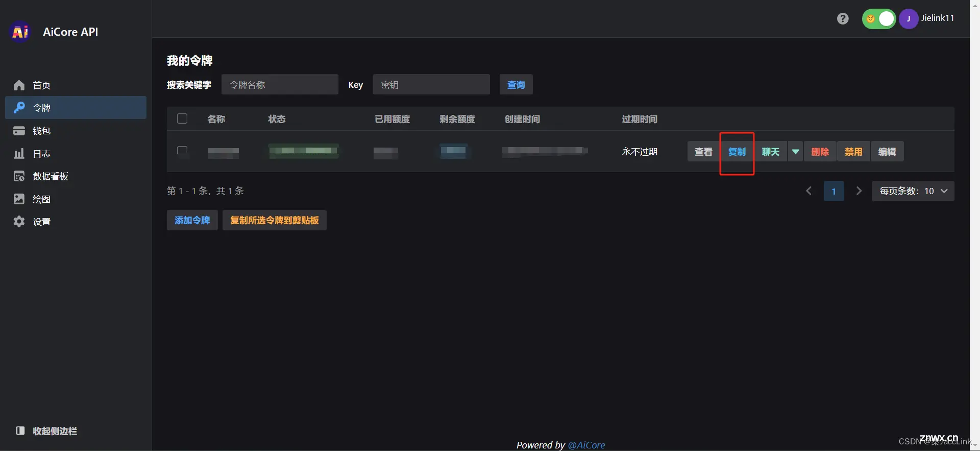This screenshot has height=451, width=980.
Task: Click the 删除 delete button
Action: pos(820,152)
